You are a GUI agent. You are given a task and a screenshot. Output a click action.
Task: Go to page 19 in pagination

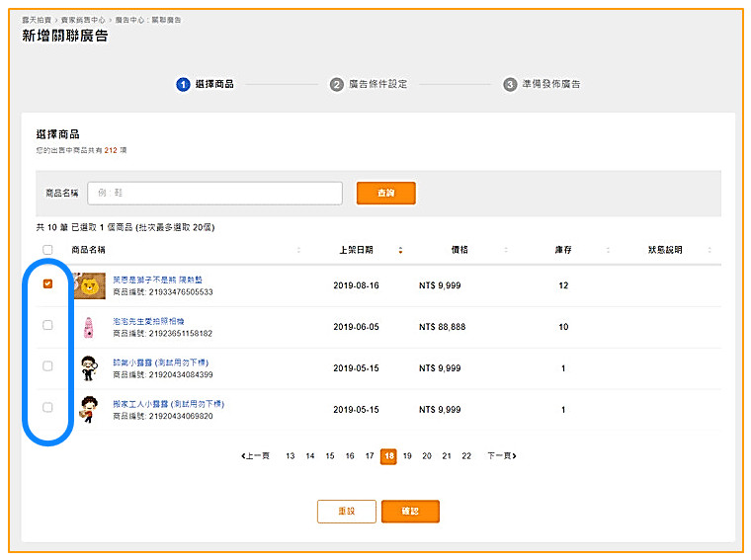click(407, 456)
